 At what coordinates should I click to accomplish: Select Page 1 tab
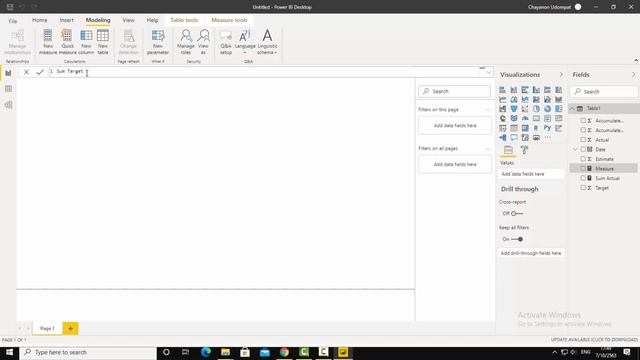coord(47,328)
